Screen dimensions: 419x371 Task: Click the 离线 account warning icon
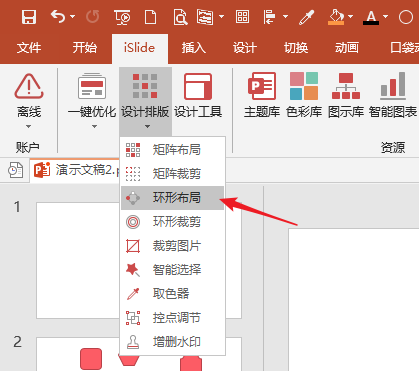click(x=29, y=86)
